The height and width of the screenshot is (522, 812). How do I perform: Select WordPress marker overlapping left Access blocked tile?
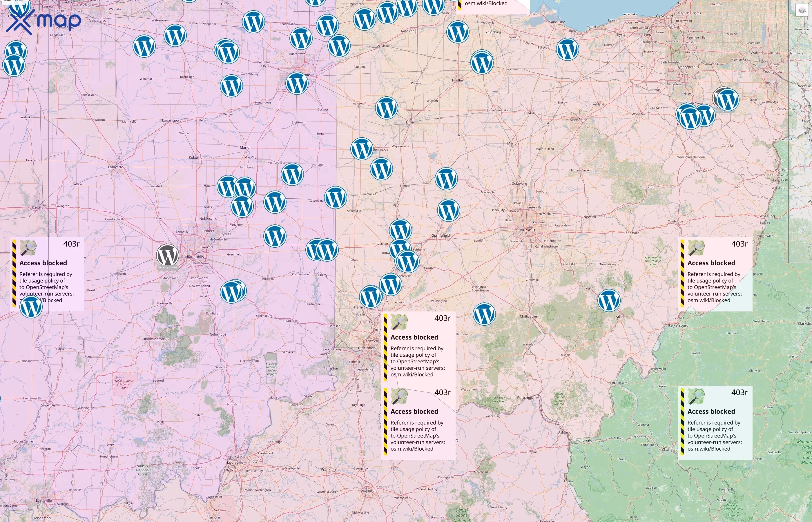coord(31,307)
